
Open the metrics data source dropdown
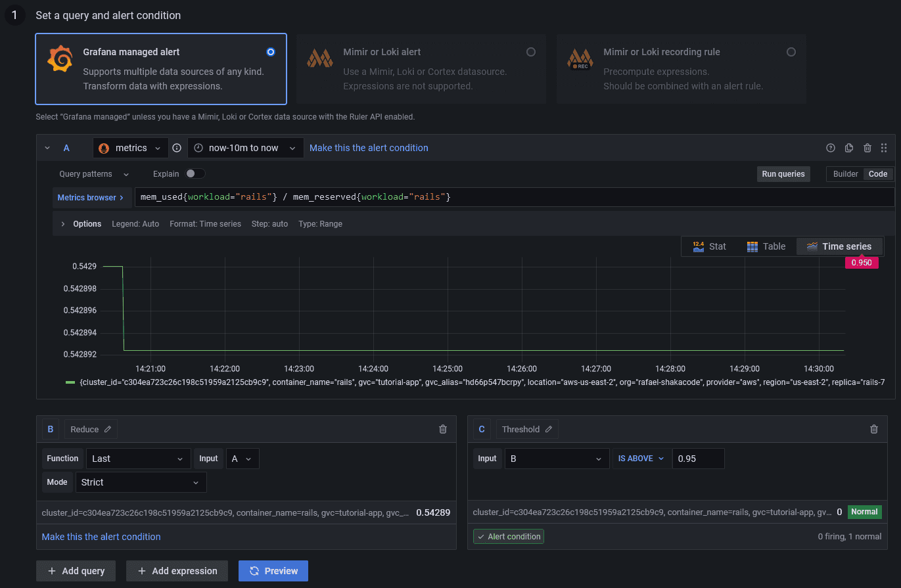coord(130,148)
